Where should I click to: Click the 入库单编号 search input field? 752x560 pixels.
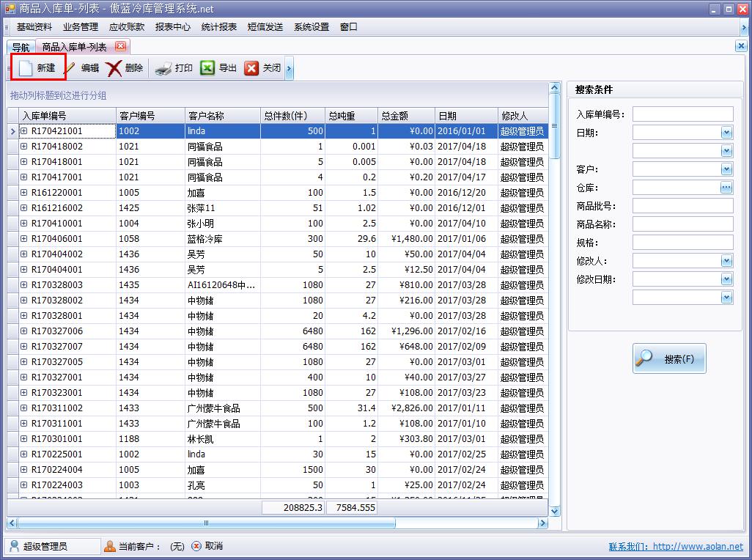click(x=682, y=114)
